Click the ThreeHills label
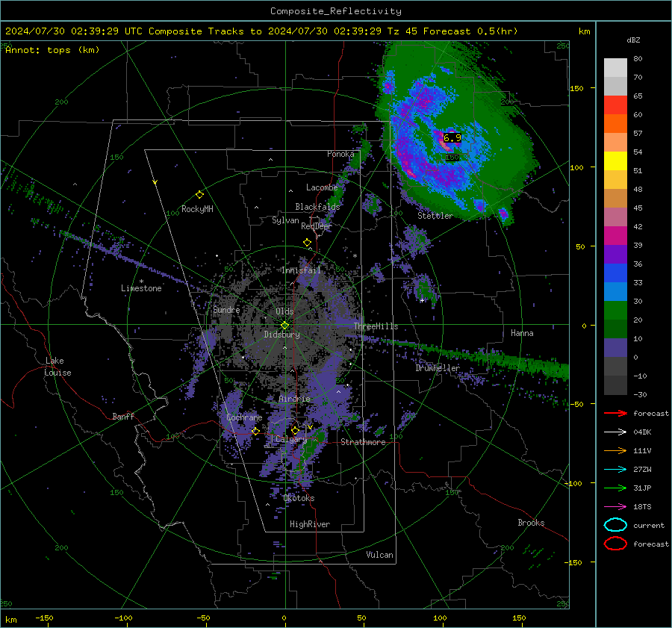 click(376, 326)
